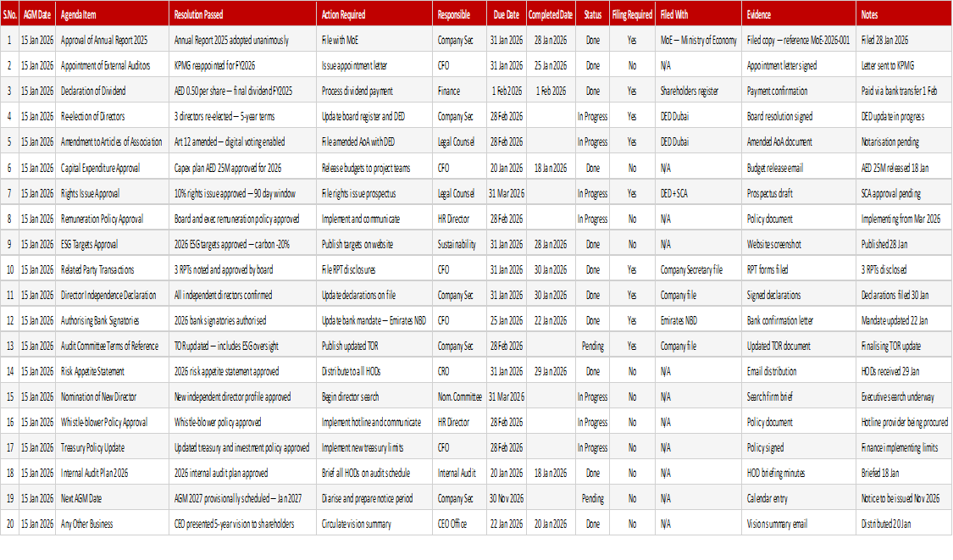This screenshot has height=560, width=953.
Task: Click the 'Notes' column header
Action: pyautogui.click(x=904, y=14)
